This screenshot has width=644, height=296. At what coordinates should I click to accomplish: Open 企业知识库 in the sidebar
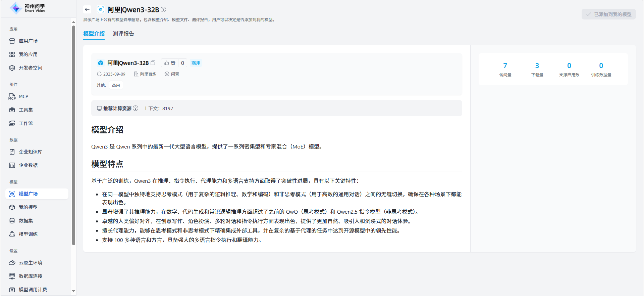(x=31, y=152)
